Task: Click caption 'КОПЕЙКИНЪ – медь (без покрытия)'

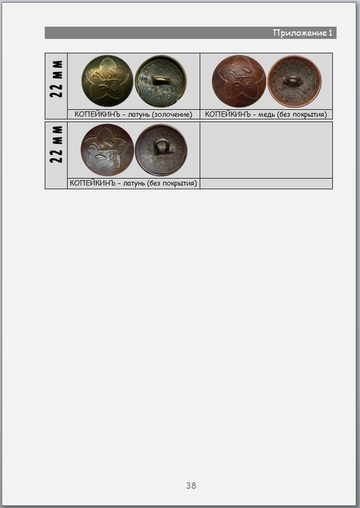Action: coord(266,114)
